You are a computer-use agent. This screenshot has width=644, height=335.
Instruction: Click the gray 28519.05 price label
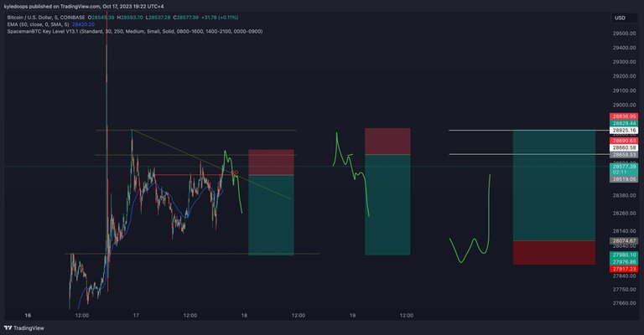tap(624, 179)
